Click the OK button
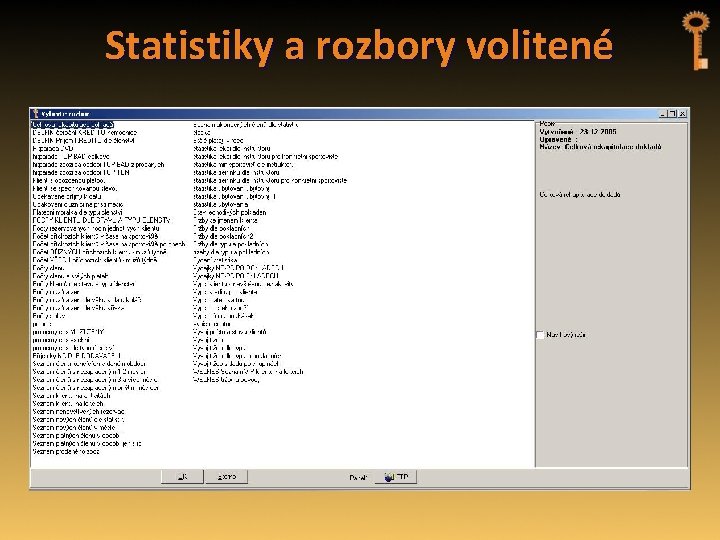Screen dimensions: 720x540 (x=182, y=477)
